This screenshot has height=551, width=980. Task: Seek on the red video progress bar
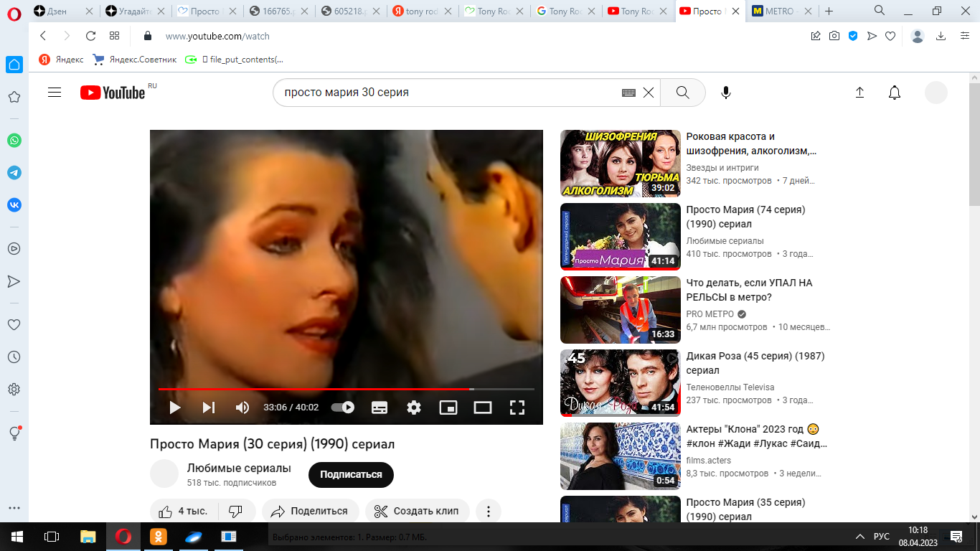tap(347, 389)
